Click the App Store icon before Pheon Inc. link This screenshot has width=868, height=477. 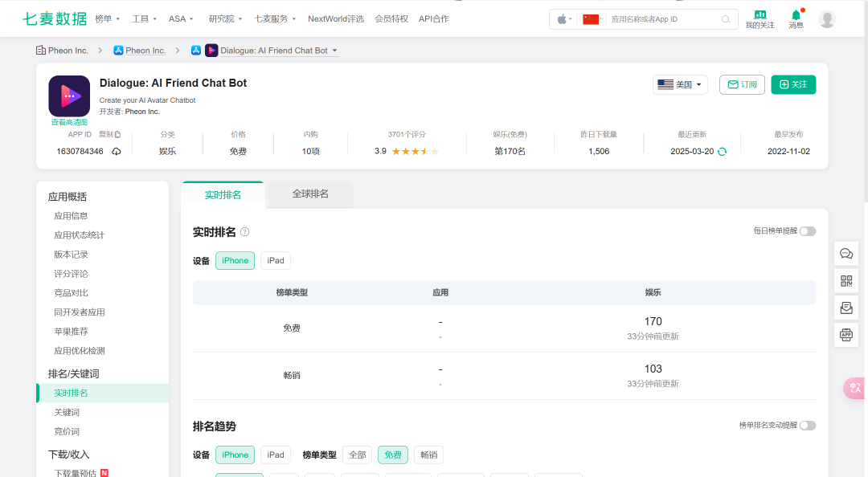118,51
